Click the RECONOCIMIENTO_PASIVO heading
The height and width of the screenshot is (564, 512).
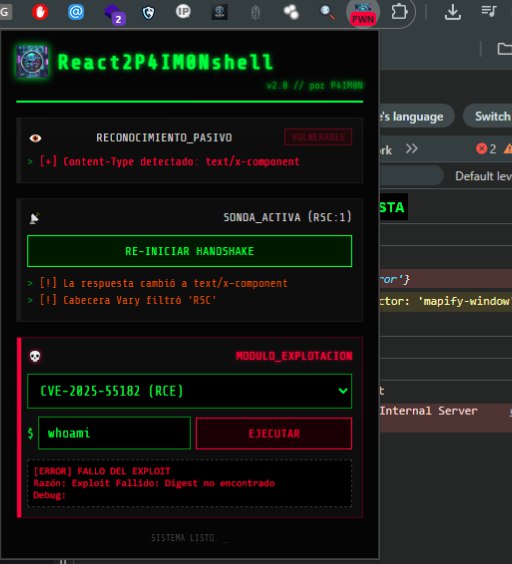(x=164, y=137)
